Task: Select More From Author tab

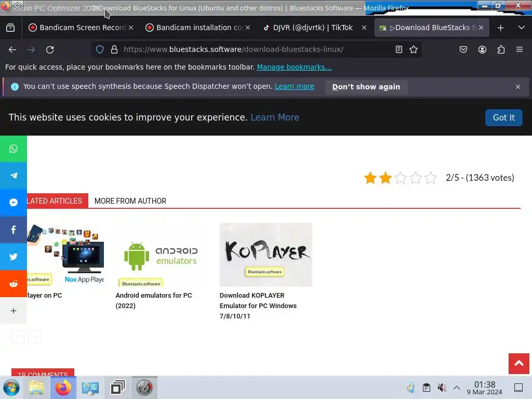Action: (x=130, y=201)
